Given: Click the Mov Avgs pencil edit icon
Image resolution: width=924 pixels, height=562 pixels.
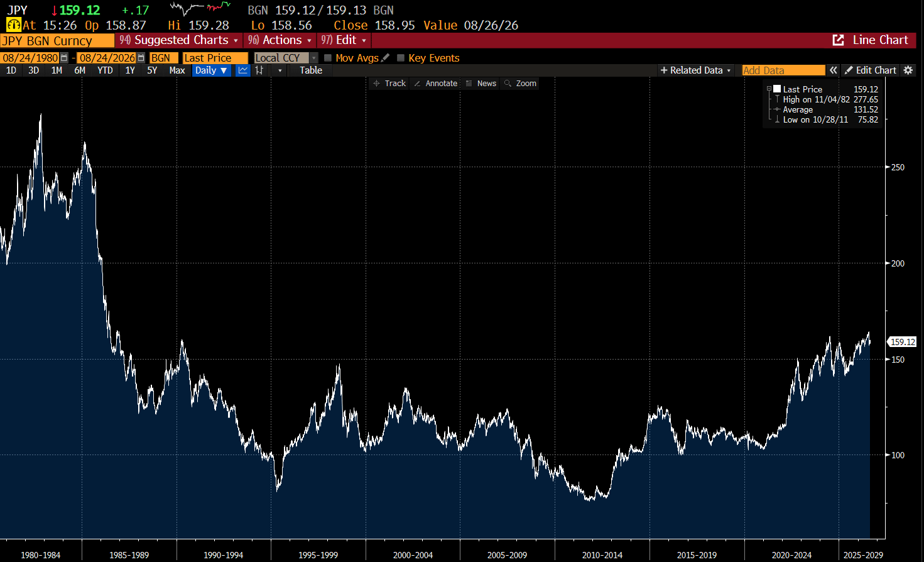Looking at the screenshot, I should point(385,58).
